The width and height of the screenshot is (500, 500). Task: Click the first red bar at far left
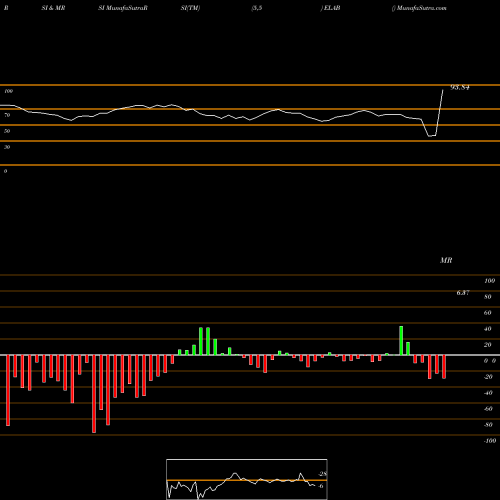(8, 390)
